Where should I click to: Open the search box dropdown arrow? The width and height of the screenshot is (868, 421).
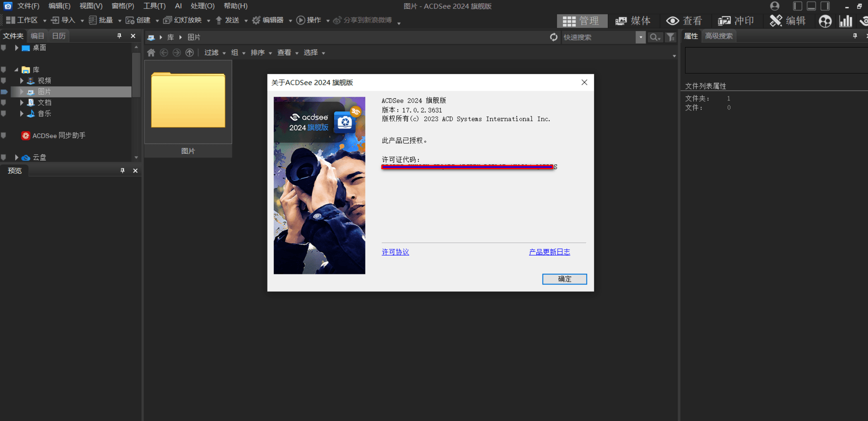641,37
